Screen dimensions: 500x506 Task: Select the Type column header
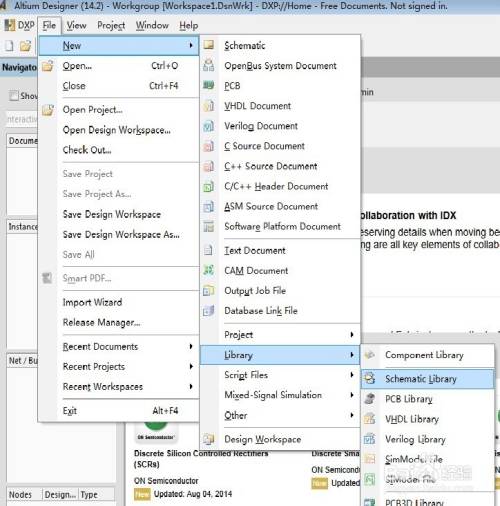pyautogui.click(x=96, y=494)
